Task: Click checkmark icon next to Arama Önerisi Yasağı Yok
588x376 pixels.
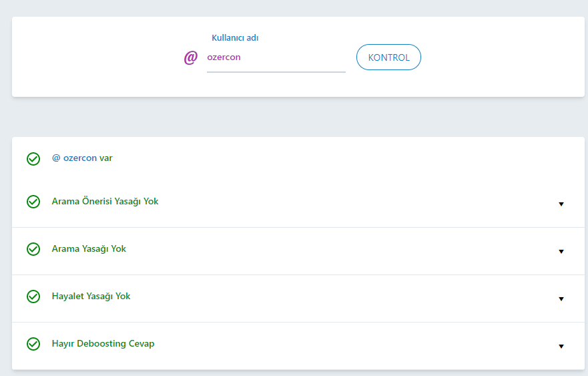Action: point(33,202)
